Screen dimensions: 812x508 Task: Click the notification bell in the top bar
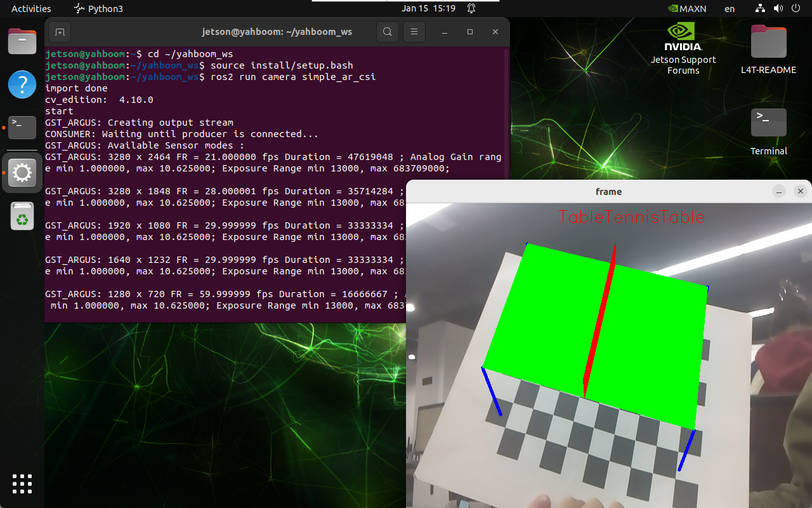coord(471,9)
